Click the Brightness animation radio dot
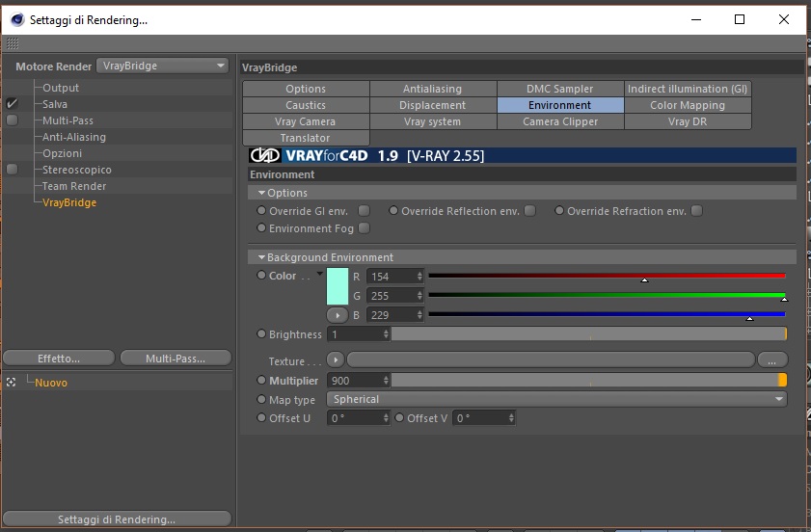Viewport: 811px width, 532px height. [261, 334]
